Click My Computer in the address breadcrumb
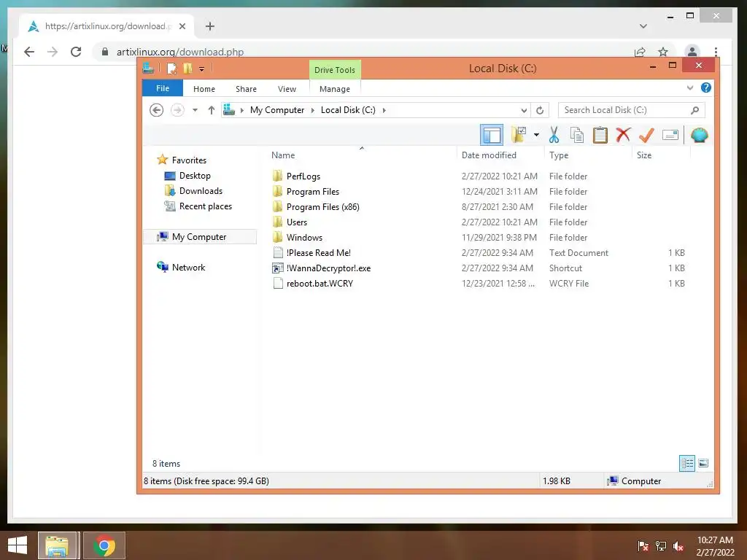Viewport: 747px width, 560px height. click(276, 110)
